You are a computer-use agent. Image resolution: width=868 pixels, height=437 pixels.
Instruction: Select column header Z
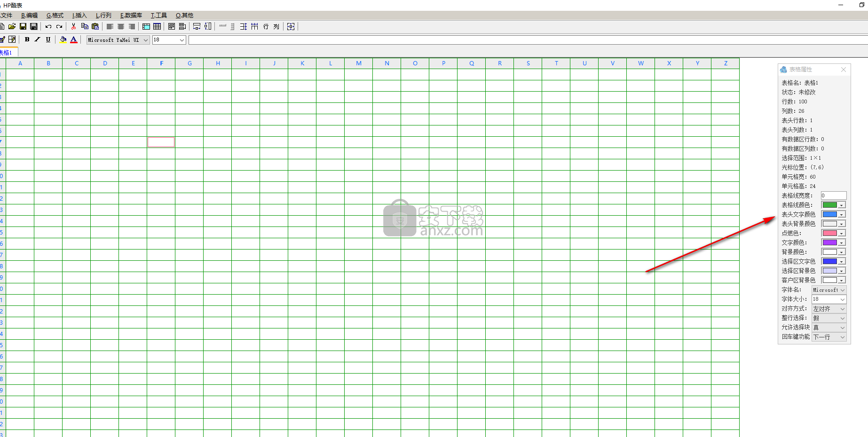tap(726, 63)
